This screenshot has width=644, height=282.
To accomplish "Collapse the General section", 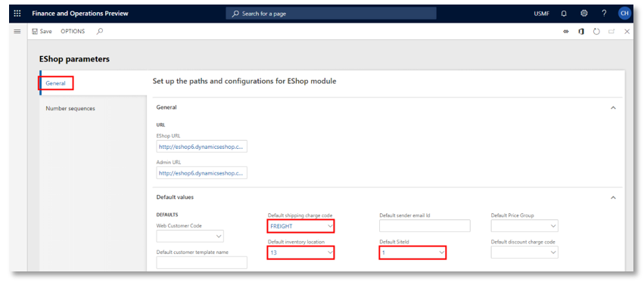I will click(x=613, y=107).
